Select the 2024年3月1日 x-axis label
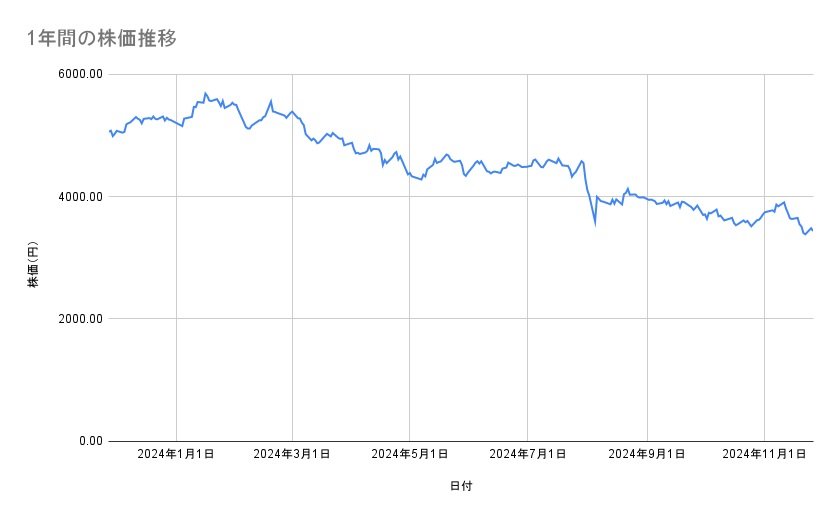The height and width of the screenshot is (519, 839). click(x=292, y=454)
